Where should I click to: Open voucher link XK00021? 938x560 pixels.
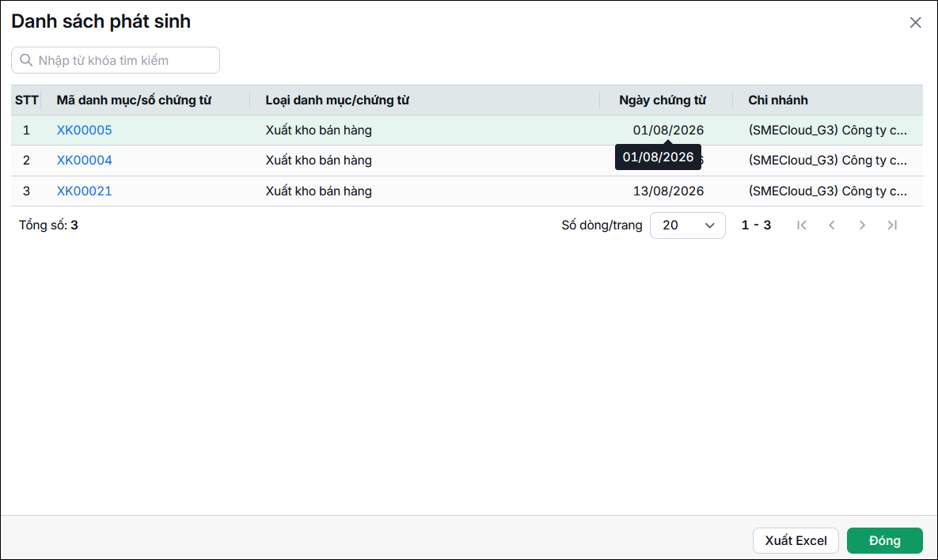click(x=85, y=191)
